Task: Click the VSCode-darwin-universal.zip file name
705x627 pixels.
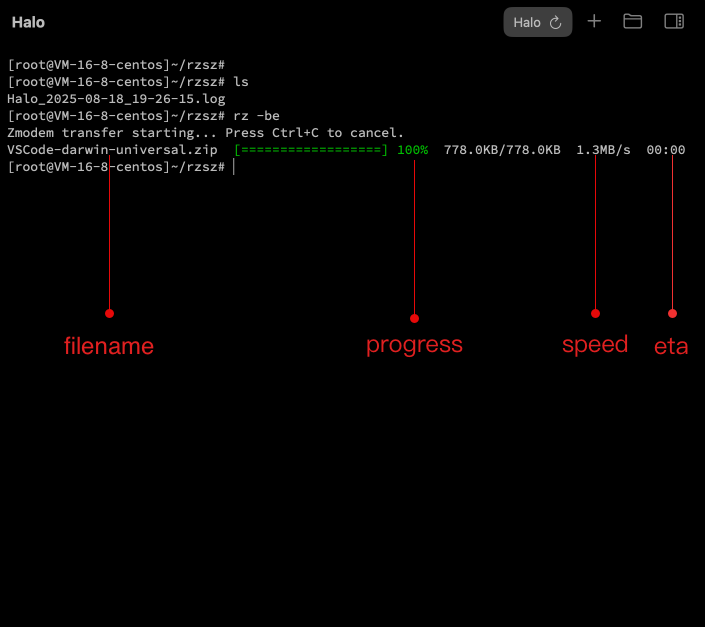Action: coord(112,150)
